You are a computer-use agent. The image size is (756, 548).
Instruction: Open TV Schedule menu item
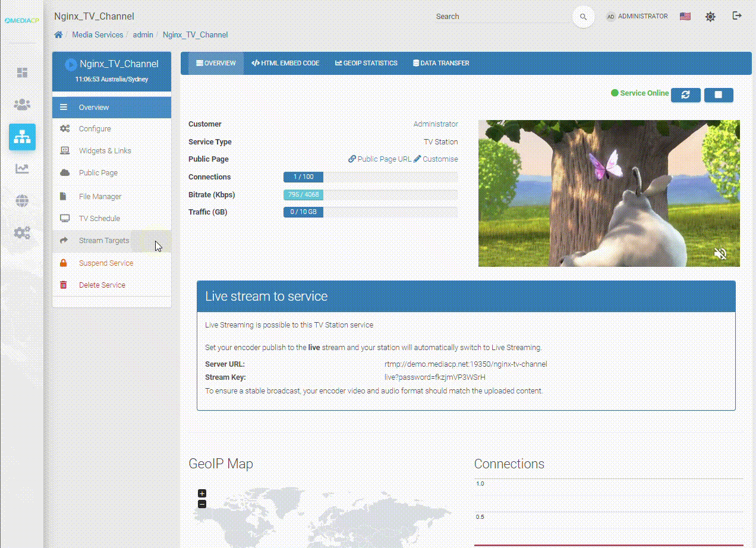coord(112,218)
